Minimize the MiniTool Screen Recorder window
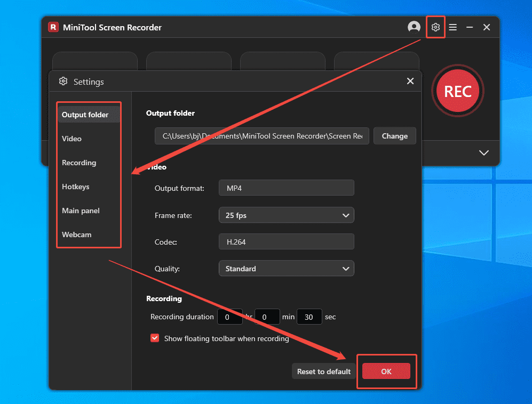 tap(470, 27)
